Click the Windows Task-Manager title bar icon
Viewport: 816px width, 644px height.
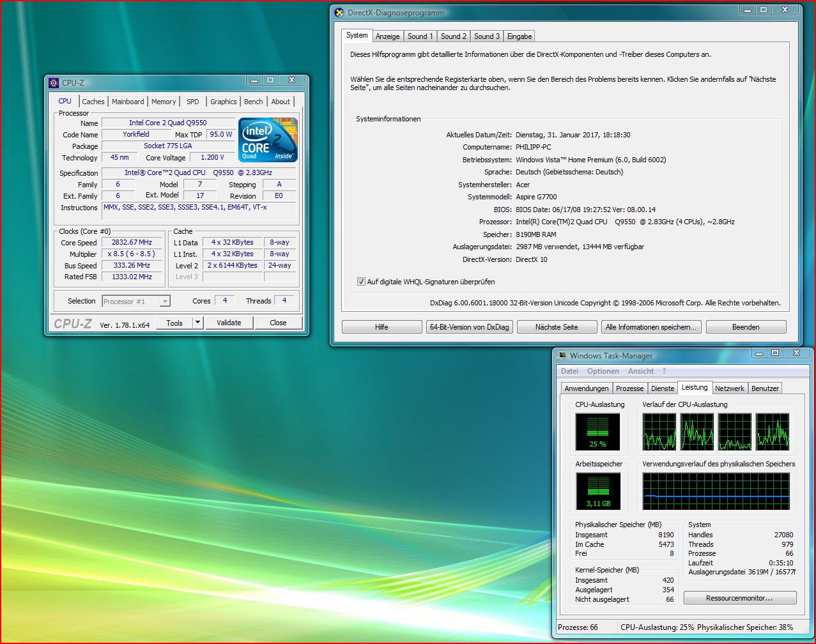(562, 355)
